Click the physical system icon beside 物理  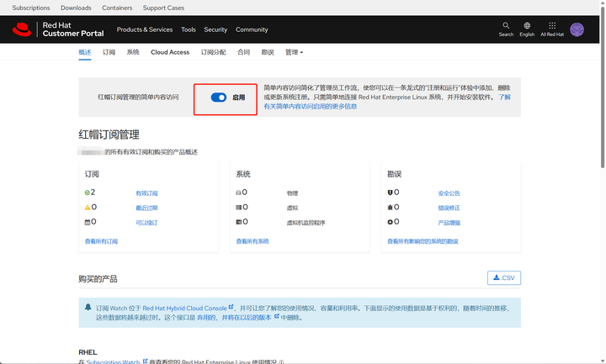click(238, 193)
